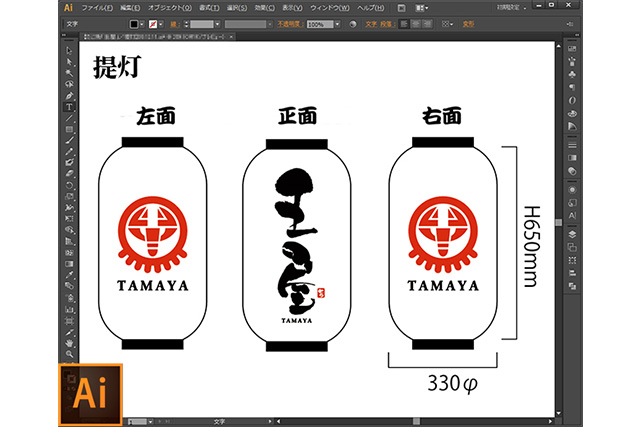
Task: Open the Pathfinder panel icon
Action: click(572, 286)
